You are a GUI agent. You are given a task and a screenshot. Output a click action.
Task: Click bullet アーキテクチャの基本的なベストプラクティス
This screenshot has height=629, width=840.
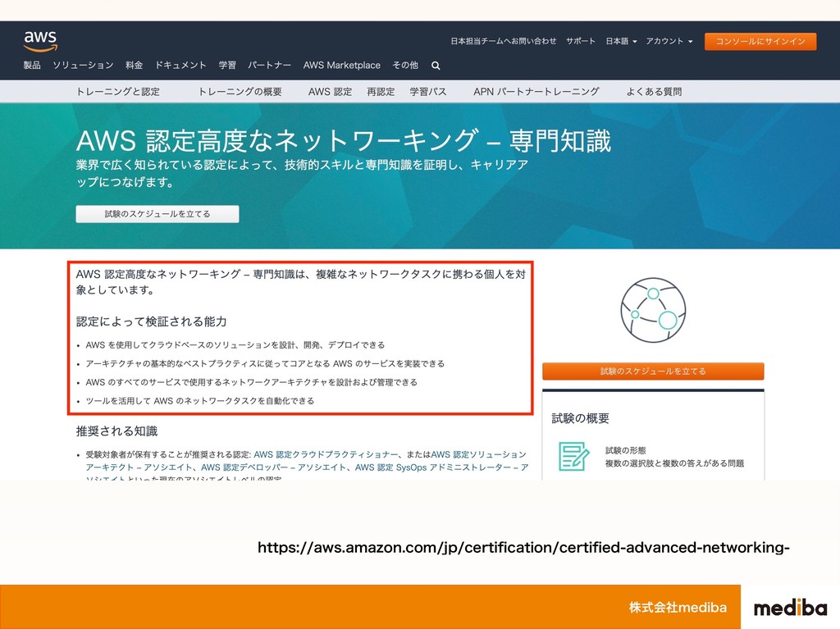point(265,364)
